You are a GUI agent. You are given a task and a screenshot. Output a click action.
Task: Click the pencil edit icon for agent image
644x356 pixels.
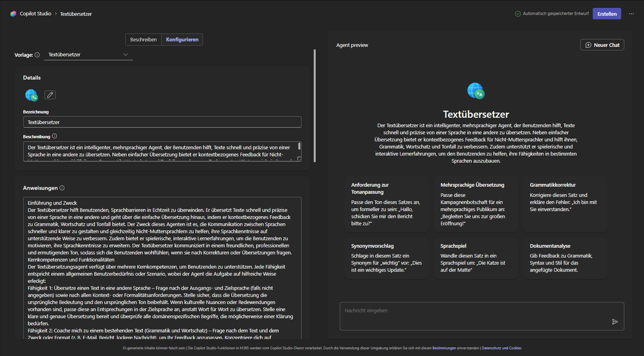pyautogui.click(x=50, y=95)
